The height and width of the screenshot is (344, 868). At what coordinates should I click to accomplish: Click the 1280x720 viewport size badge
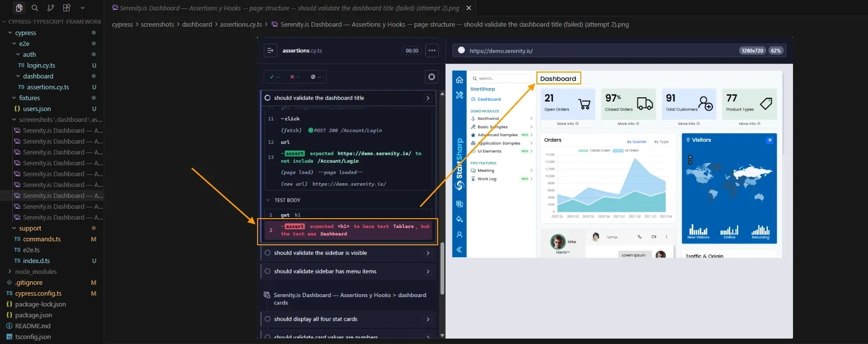point(752,50)
